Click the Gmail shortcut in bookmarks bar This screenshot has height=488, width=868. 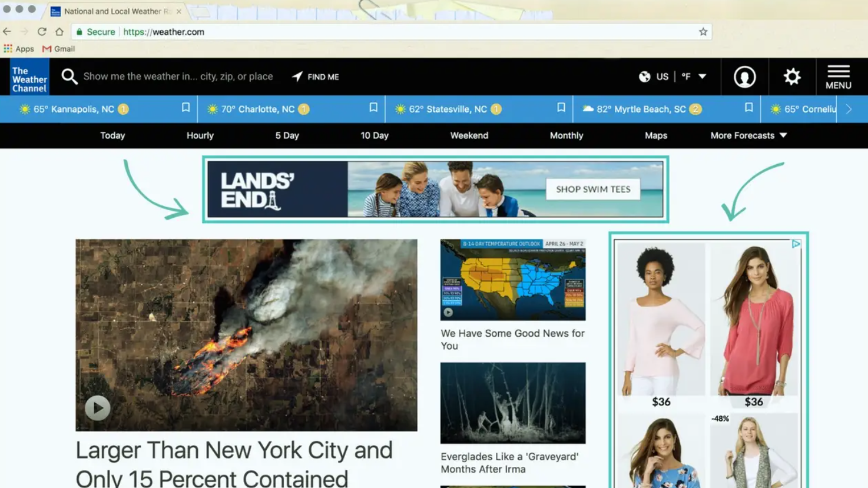coord(58,49)
